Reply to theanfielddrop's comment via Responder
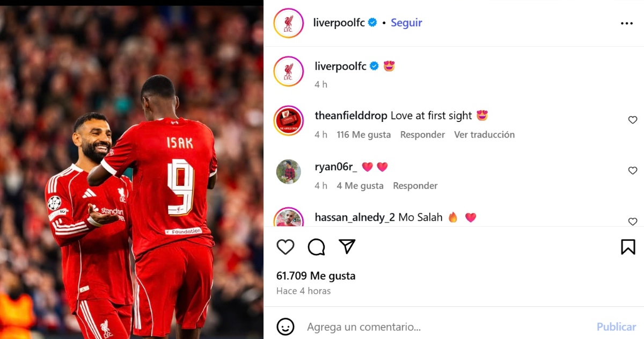Screen dimensions: 644x339 tap(422, 135)
